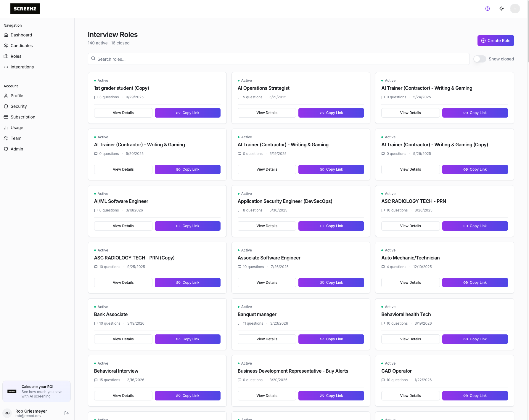Viewport: 529px width, 420px height.
Task: Go to the Candidates page
Action: (22, 46)
